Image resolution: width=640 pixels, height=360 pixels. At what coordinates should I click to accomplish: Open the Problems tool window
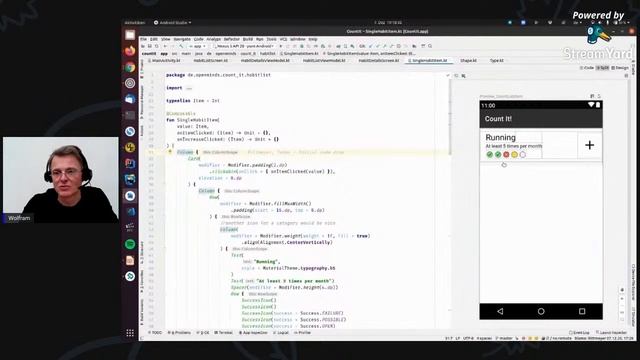(179, 333)
